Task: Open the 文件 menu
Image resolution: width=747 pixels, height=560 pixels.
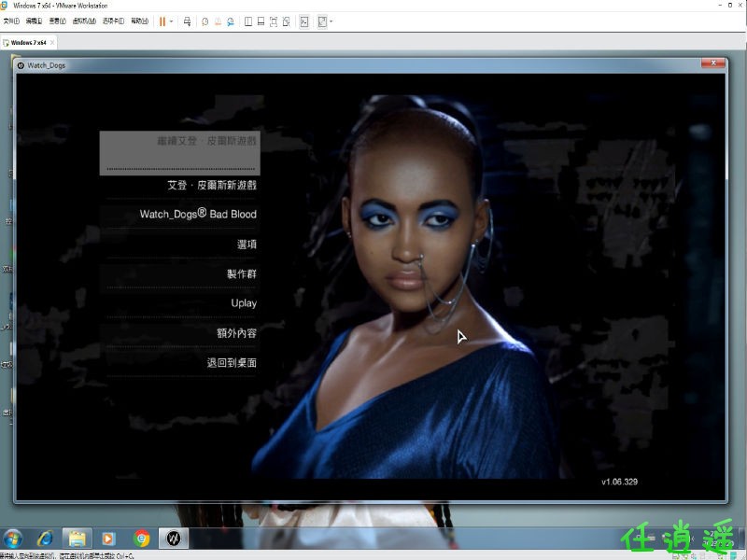Action: pyautogui.click(x=11, y=21)
